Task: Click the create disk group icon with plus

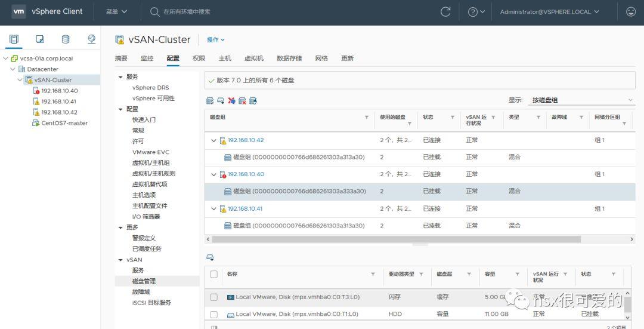Action: 221,101
